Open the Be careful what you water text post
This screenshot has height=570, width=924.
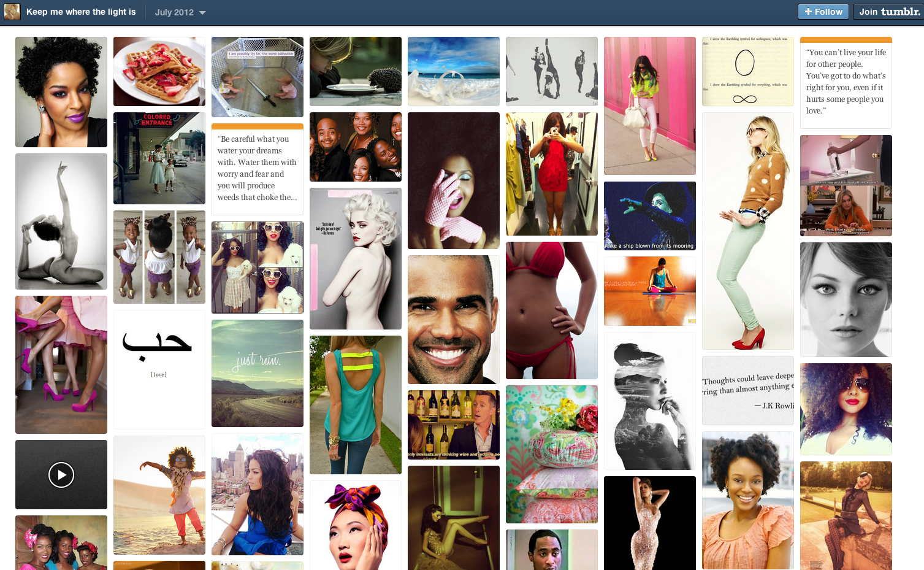(x=257, y=169)
